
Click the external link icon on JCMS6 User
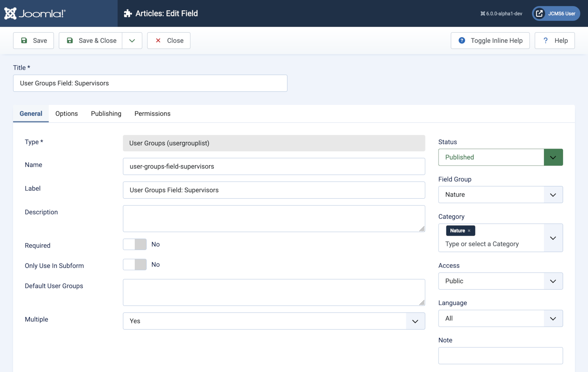[539, 13]
